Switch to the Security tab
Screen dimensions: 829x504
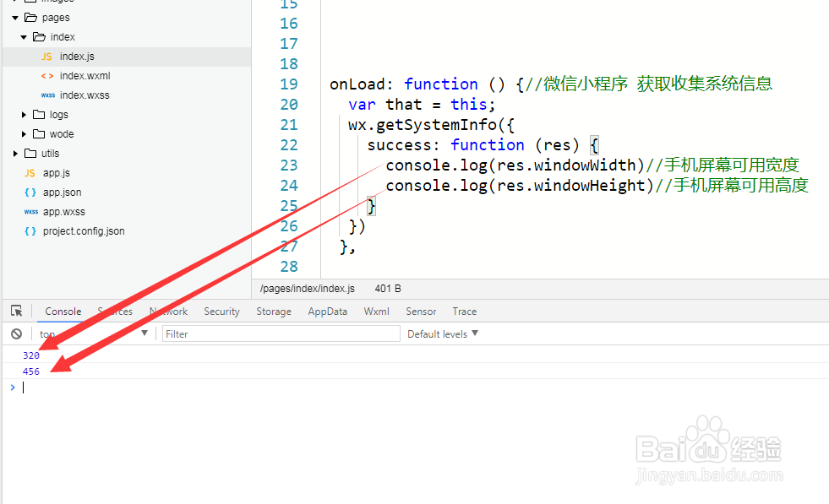[221, 312]
